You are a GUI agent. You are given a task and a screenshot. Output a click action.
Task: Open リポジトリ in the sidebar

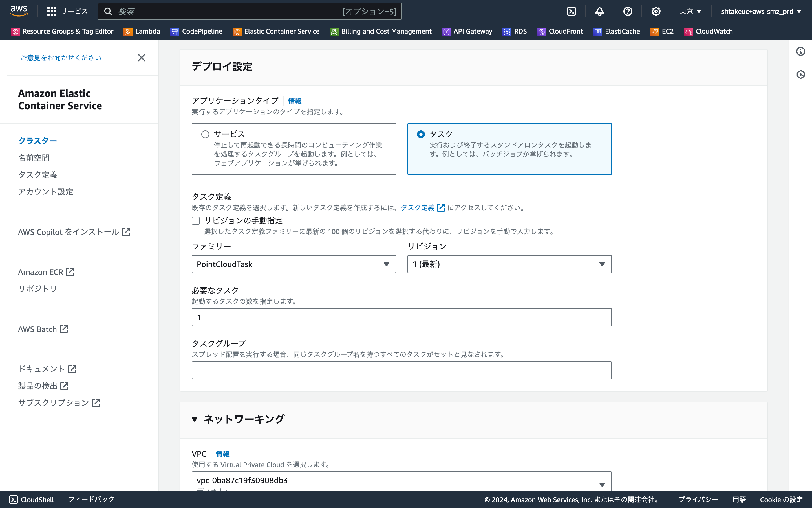37,289
